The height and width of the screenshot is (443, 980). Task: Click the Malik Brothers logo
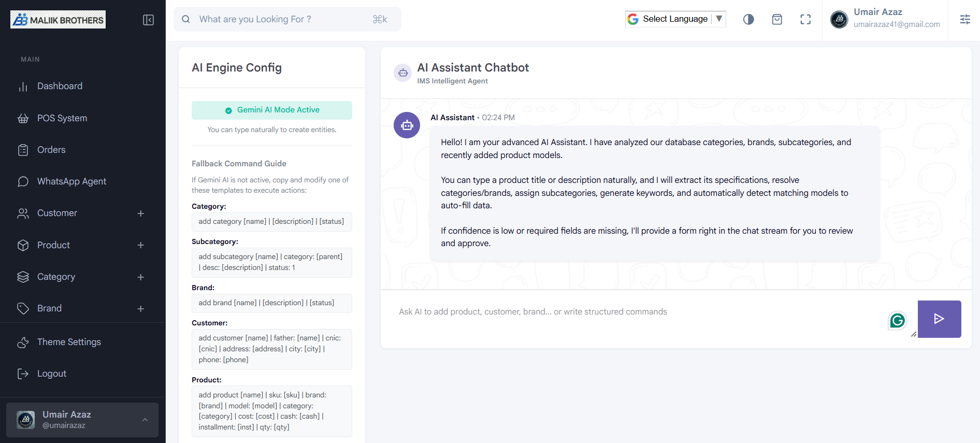tap(58, 20)
